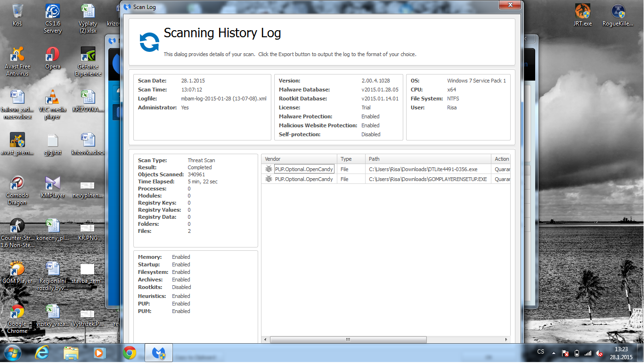This screenshot has height=363, width=644.
Task: Open Action Center flag in system tray
Action: coord(566,353)
